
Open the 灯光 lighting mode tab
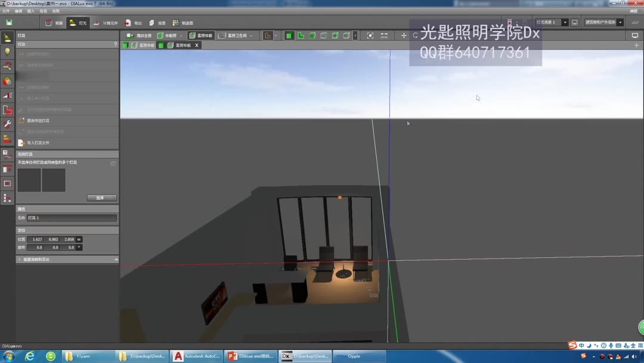tap(78, 23)
